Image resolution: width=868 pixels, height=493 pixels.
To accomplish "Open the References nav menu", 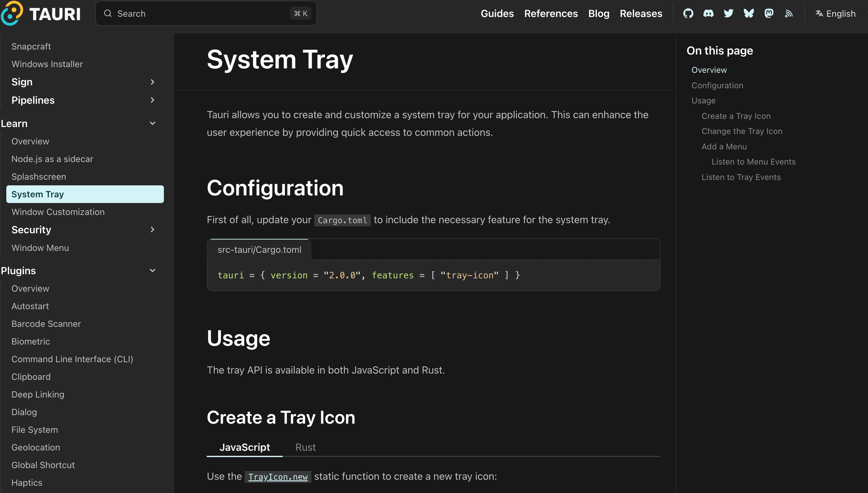I will click(x=551, y=14).
